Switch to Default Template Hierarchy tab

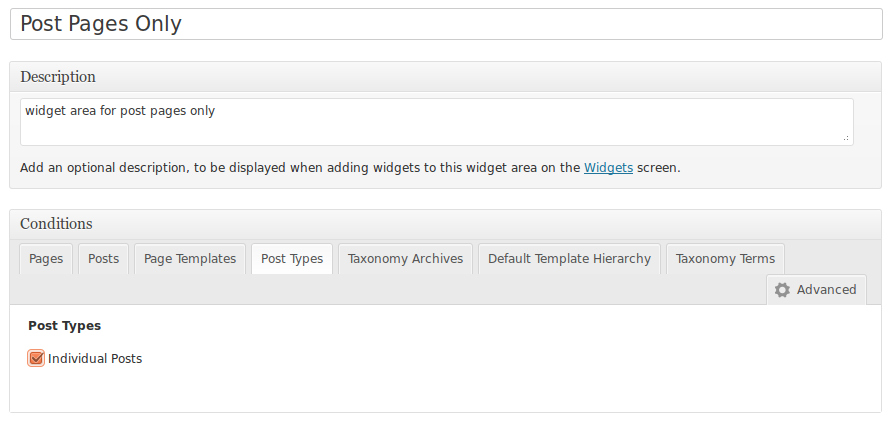569,259
